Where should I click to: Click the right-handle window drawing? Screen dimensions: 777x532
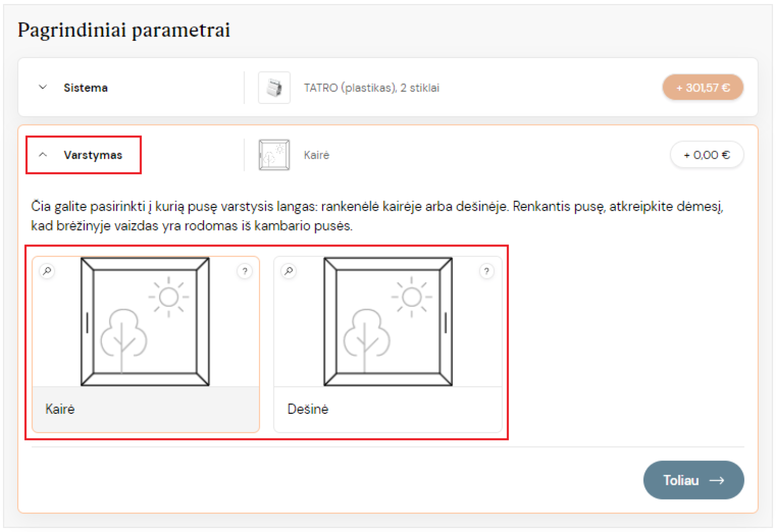388,322
